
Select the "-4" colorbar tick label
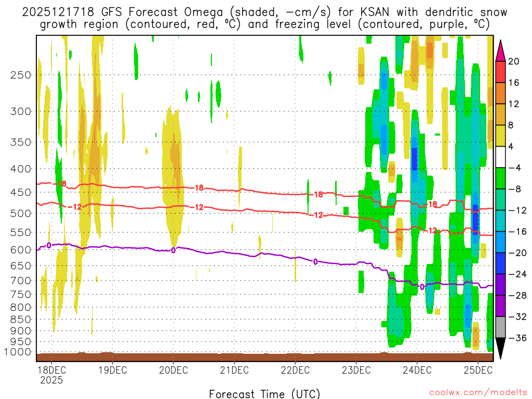point(514,168)
